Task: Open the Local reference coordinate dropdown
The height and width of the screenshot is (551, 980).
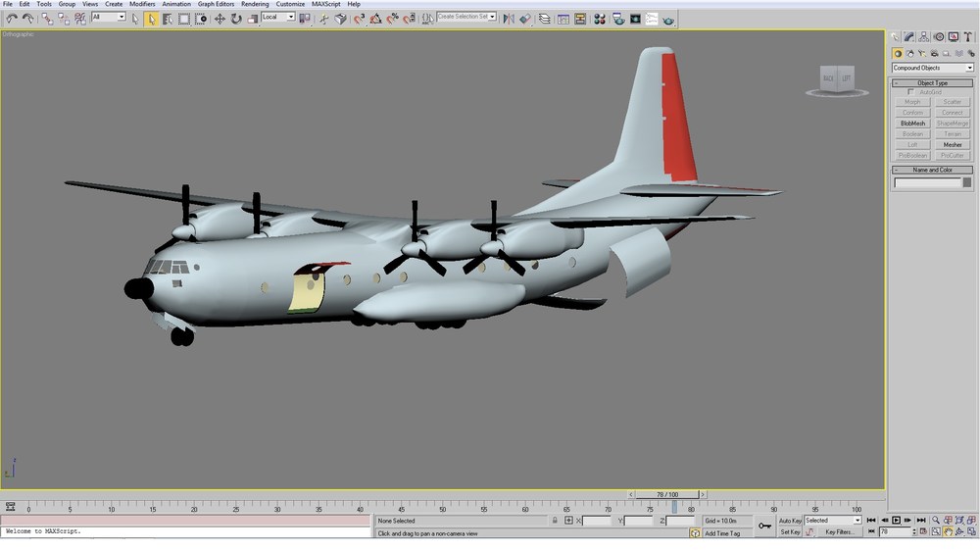Action: (278, 17)
